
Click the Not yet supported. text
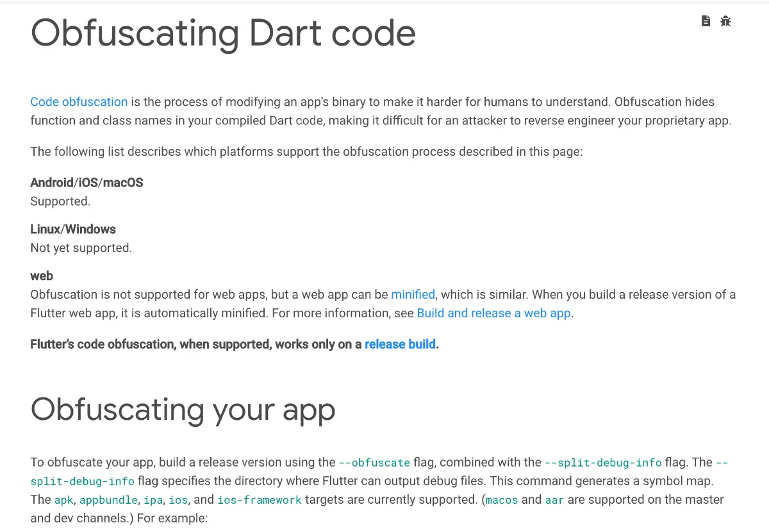coord(81,248)
